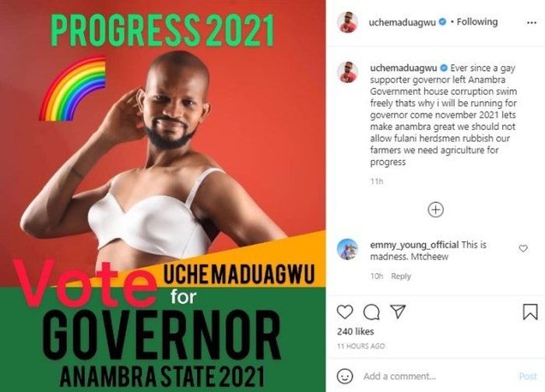Click the campaign poster image
This screenshot has width=545, height=392.
pyautogui.click(x=163, y=196)
